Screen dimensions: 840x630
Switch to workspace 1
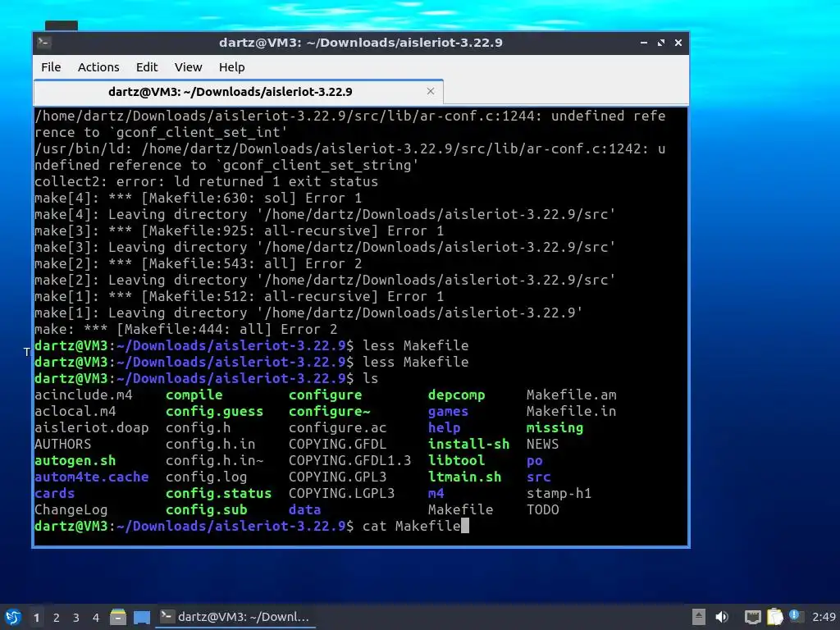(x=36, y=618)
